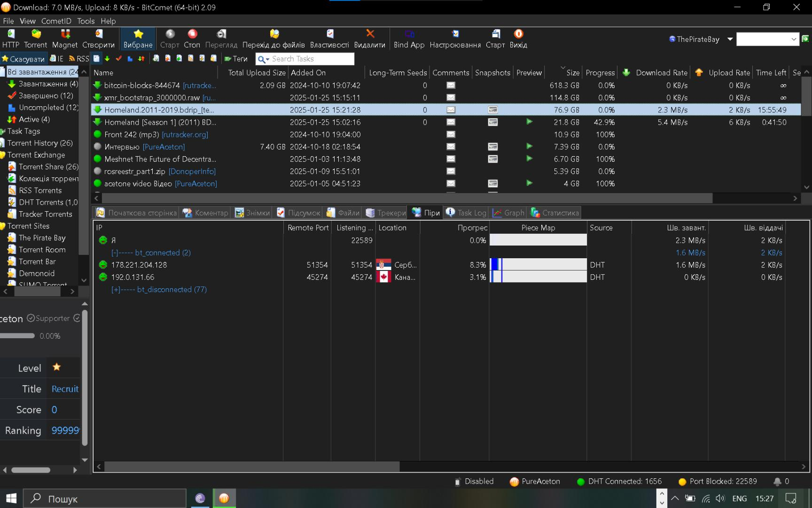Click the Windows Пошук search box

coord(104,499)
